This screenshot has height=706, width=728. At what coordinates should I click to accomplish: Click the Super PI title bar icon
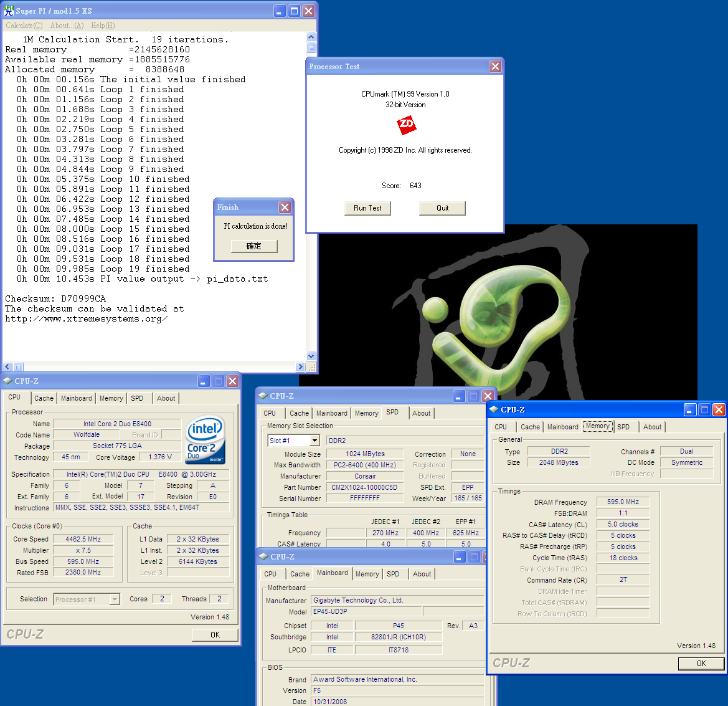coord(9,11)
